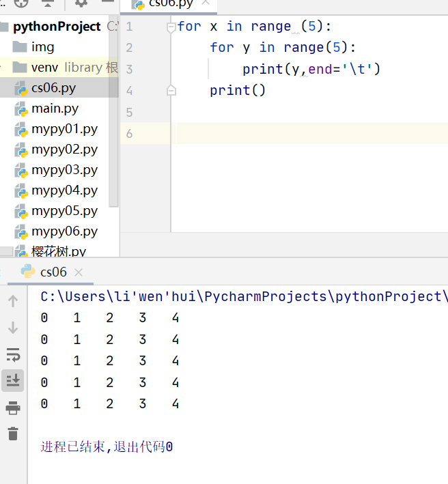Close the cs06.py editor tab
The image size is (448, 484).
click(206, 3)
